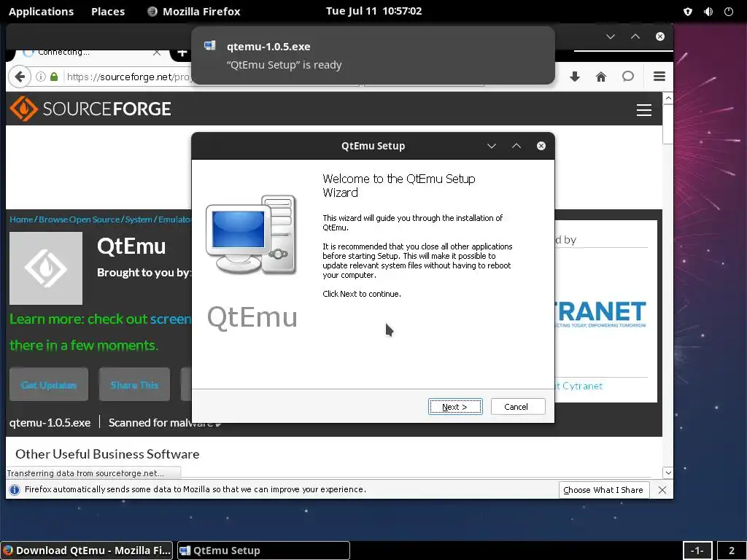Click the sourceforge.net address bar
Viewport: 747px width, 560px height.
[x=128, y=77]
